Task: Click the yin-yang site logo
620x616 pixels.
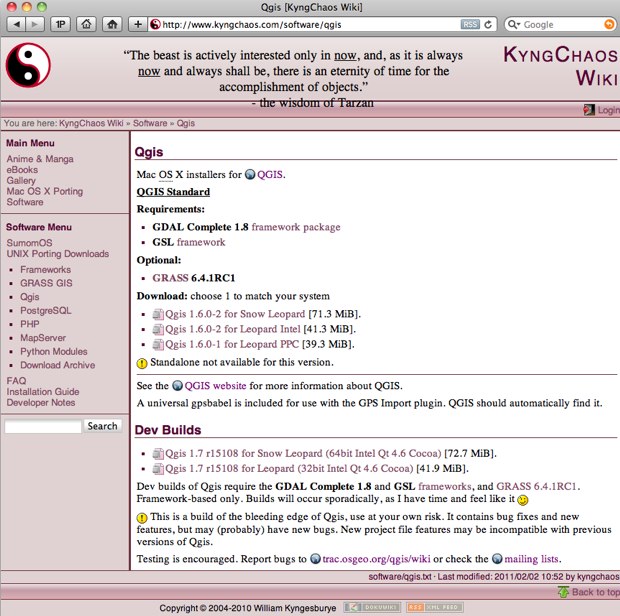Action: tap(28, 65)
